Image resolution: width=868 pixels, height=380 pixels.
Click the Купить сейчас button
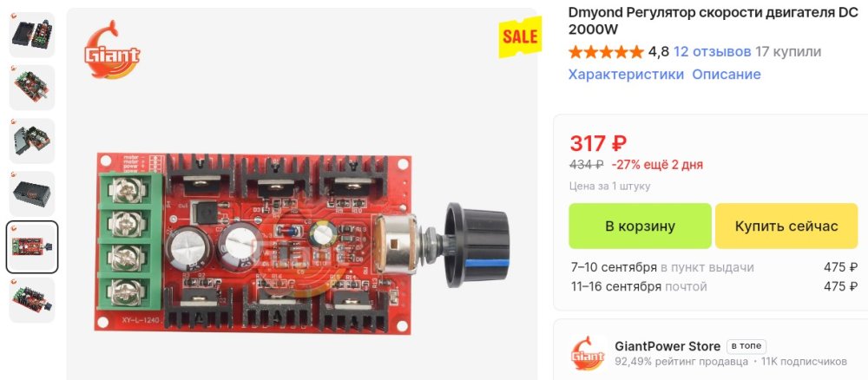[x=786, y=226]
